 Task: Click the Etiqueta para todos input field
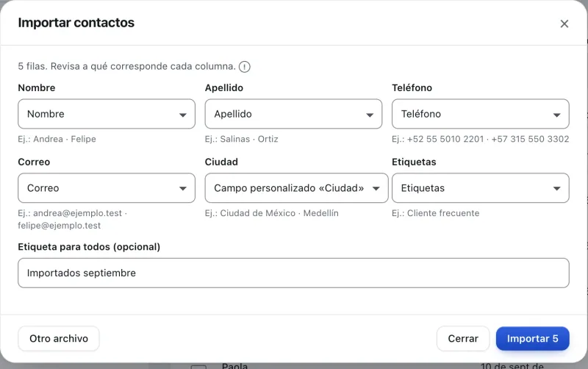coord(293,273)
